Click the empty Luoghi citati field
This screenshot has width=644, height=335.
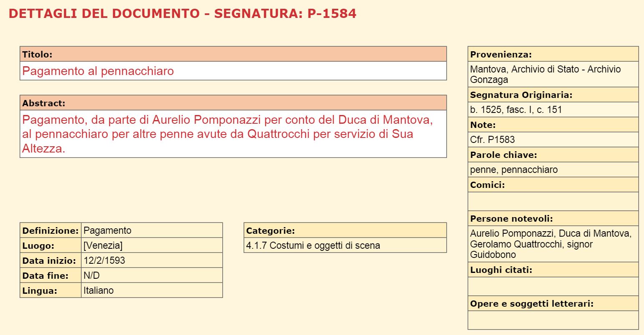(553, 286)
